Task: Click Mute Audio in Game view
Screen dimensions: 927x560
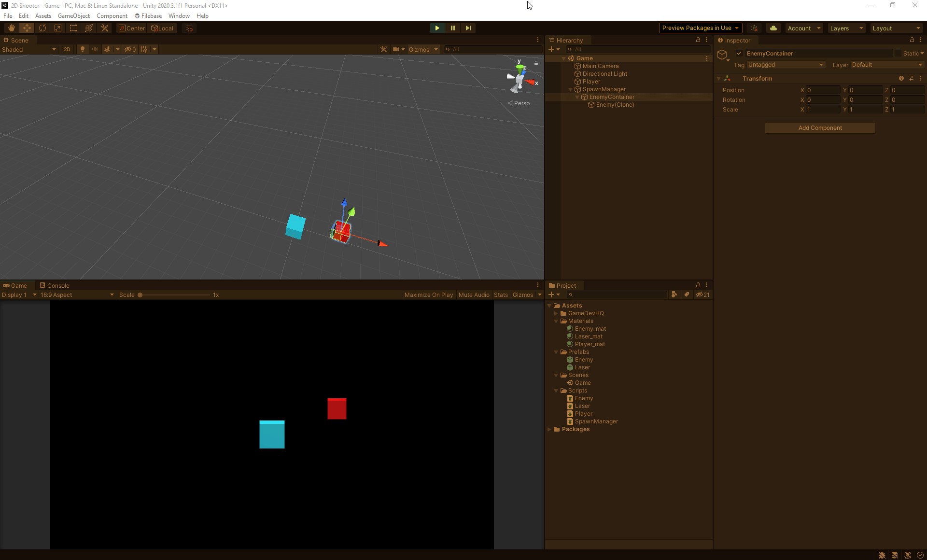Action: pos(474,295)
